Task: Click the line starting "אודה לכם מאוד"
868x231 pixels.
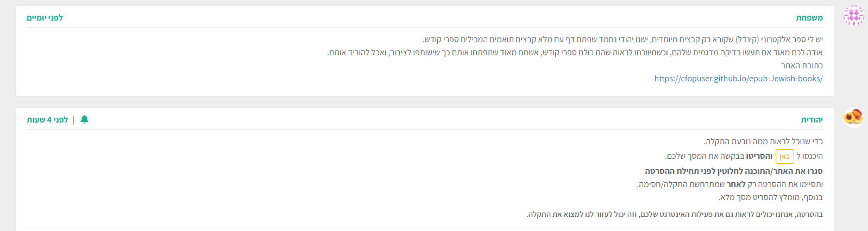Action: coord(575,53)
